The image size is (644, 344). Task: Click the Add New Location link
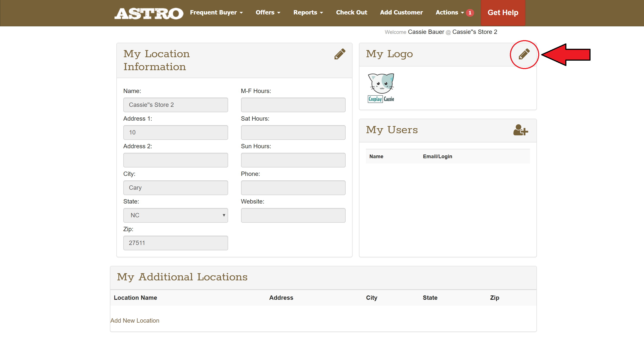[x=135, y=320]
